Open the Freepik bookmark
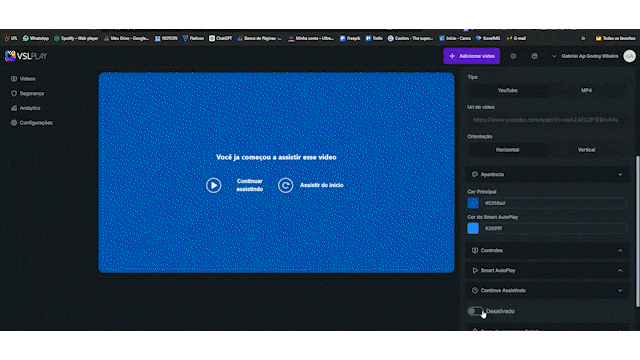The image size is (640, 360). (350, 38)
